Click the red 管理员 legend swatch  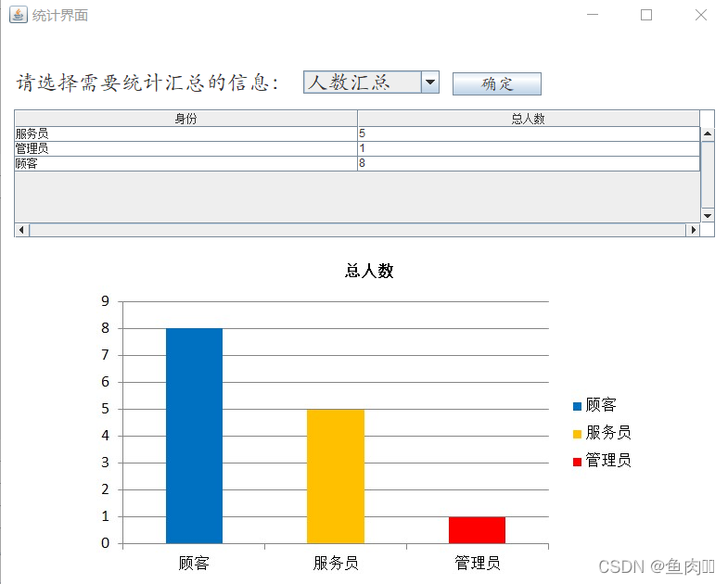pyautogui.click(x=577, y=462)
